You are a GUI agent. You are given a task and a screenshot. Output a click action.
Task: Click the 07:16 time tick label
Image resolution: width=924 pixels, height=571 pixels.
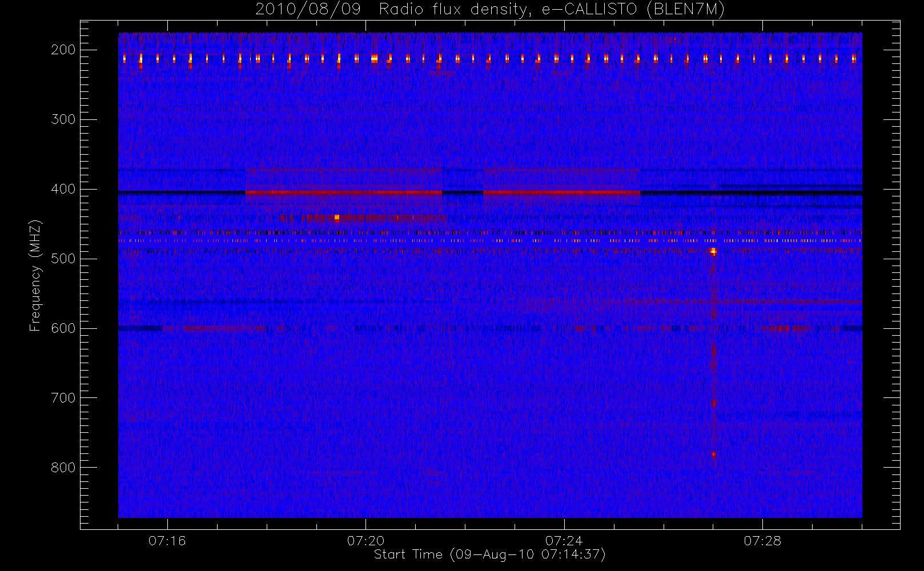point(167,541)
